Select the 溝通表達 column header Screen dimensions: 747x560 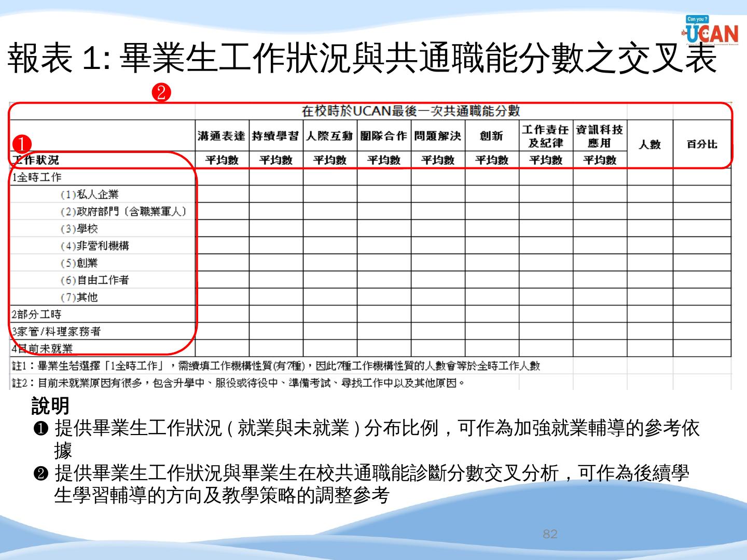click(x=222, y=136)
